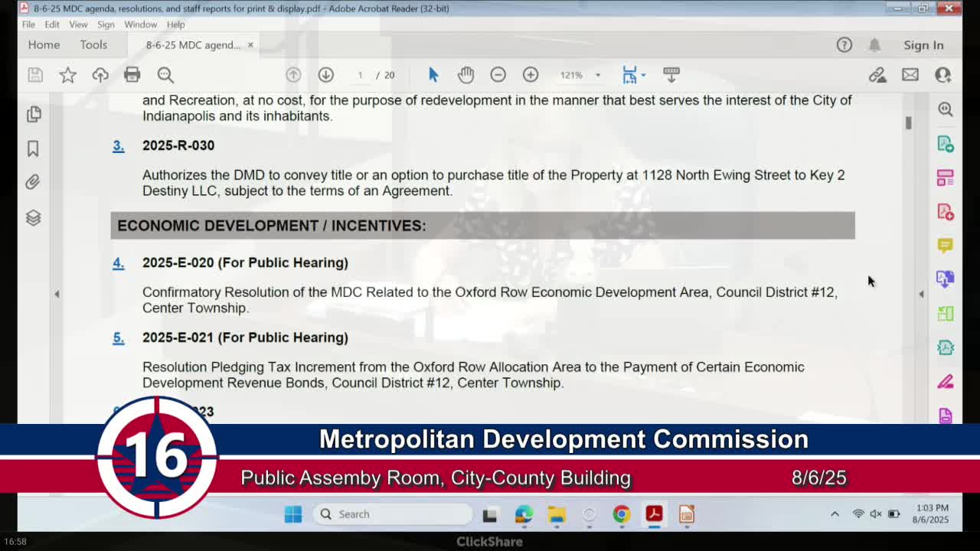Click the page number input field
980x551 pixels.
[x=360, y=75]
